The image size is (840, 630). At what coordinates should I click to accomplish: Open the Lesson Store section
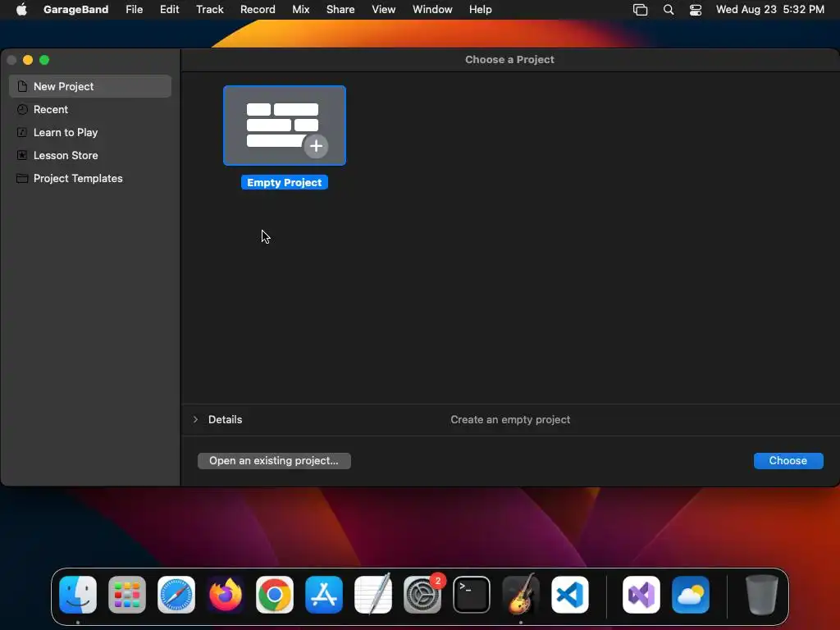tap(90, 155)
